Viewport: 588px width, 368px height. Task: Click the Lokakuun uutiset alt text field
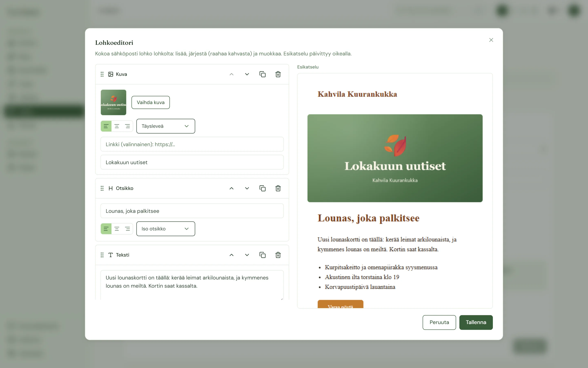pyautogui.click(x=192, y=162)
